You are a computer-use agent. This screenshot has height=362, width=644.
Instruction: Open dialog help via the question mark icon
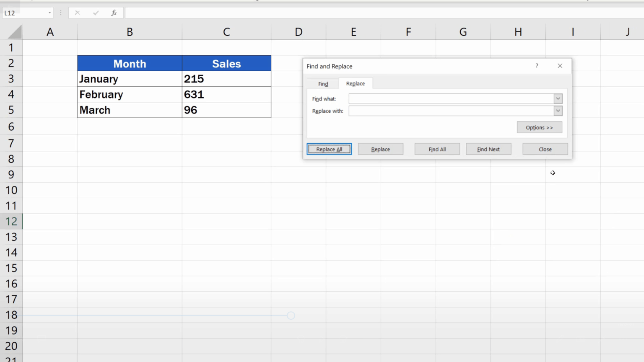pyautogui.click(x=536, y=66)
